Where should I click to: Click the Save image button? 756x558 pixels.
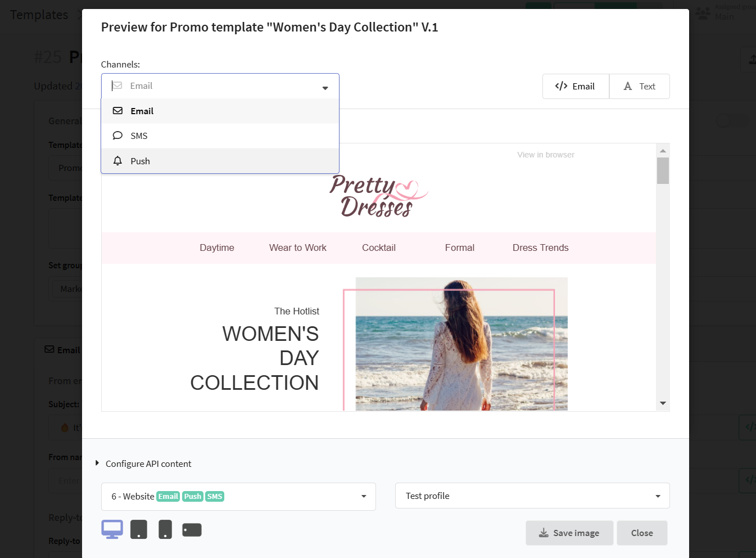[569, 533]
